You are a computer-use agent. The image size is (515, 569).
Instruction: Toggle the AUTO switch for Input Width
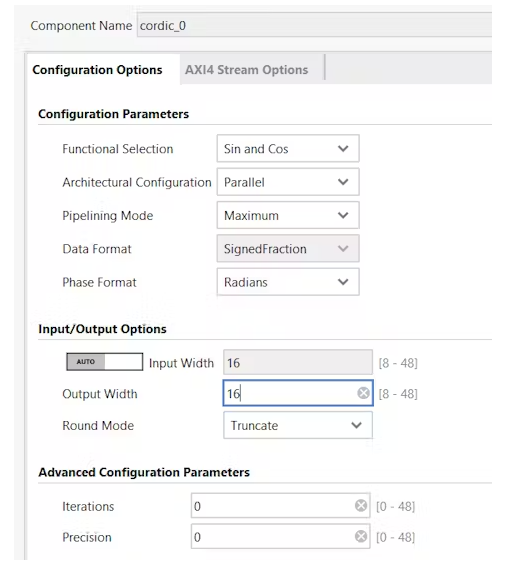point(105,362)
